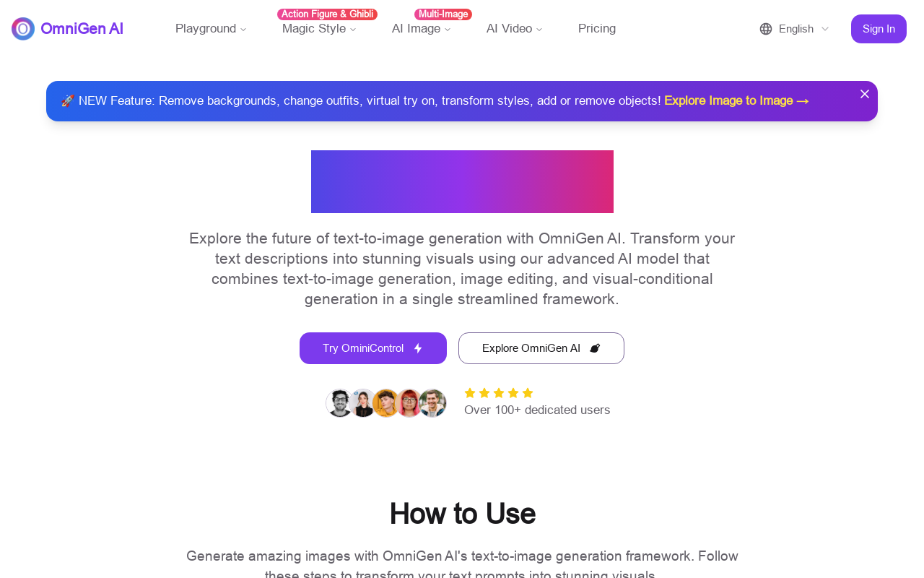Open the AI Video dropdown menu
Viewport: 924px width, 578px height.
(x=515, y=29)
